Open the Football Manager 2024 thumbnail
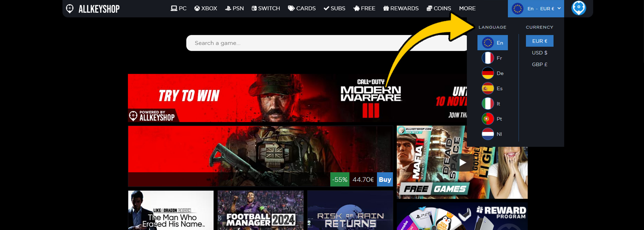Image resolution: width=644 pixels, height=230 pixels. point(260,210)
